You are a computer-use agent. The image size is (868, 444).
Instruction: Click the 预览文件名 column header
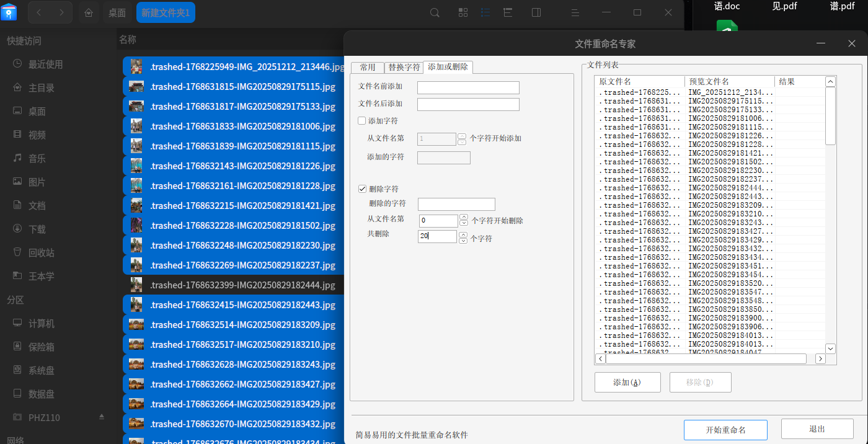pyautogui.click(x=730, y=81)
